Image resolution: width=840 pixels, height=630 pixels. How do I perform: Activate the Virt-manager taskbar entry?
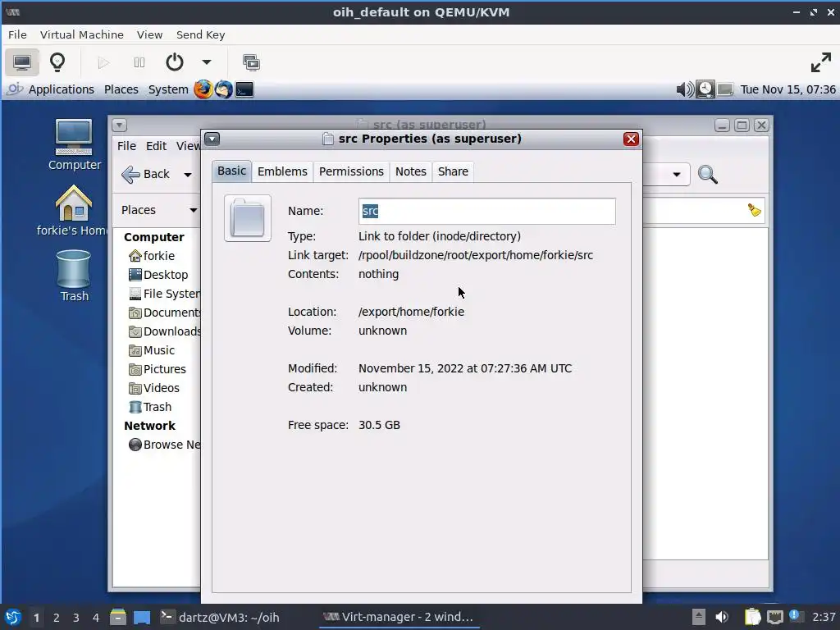[x=399, y=617]
